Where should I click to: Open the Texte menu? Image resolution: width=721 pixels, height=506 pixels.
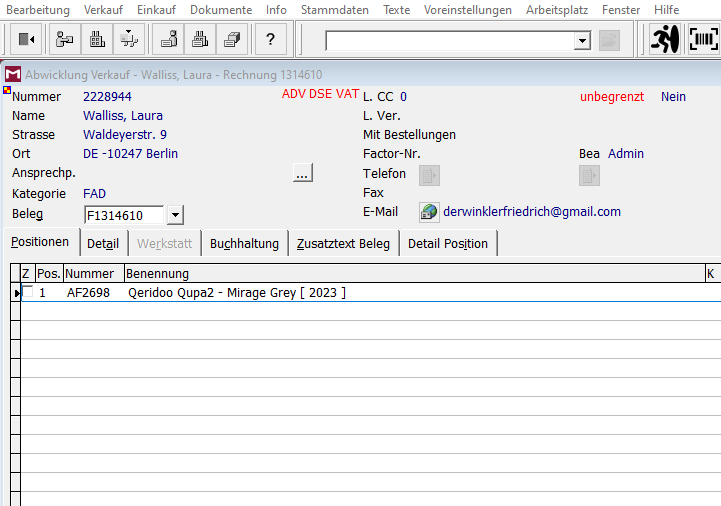tap(396, 10)
